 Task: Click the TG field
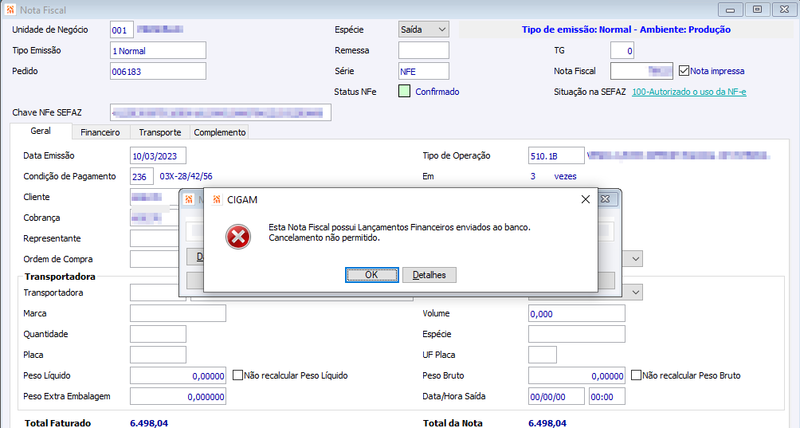coord(622,51)
